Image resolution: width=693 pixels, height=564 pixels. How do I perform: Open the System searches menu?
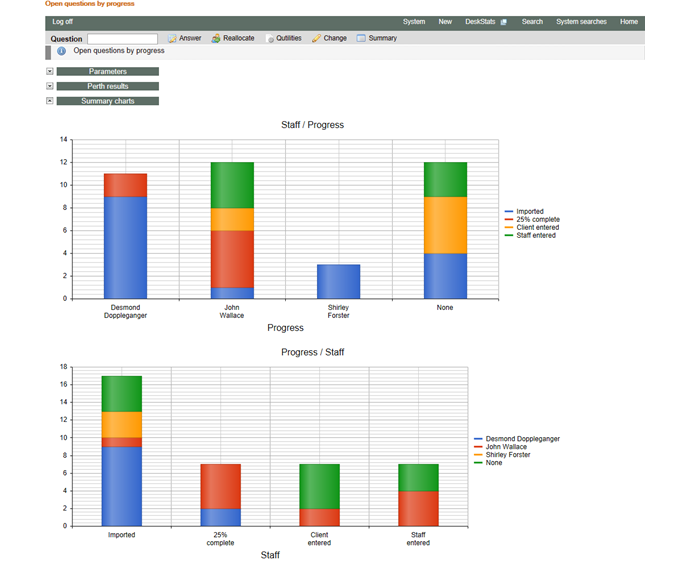click(581, 22)
